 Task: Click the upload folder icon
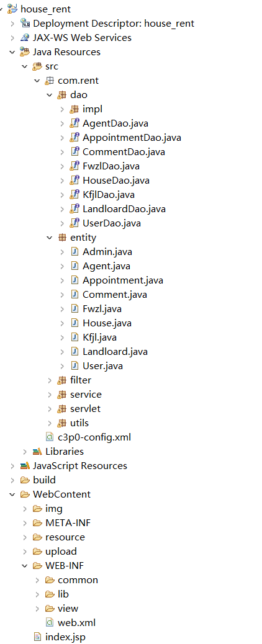click(37, 551)
